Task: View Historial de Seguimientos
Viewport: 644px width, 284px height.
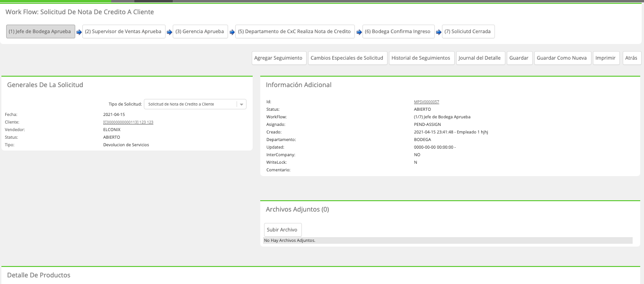Action: (x=421, y=58)
